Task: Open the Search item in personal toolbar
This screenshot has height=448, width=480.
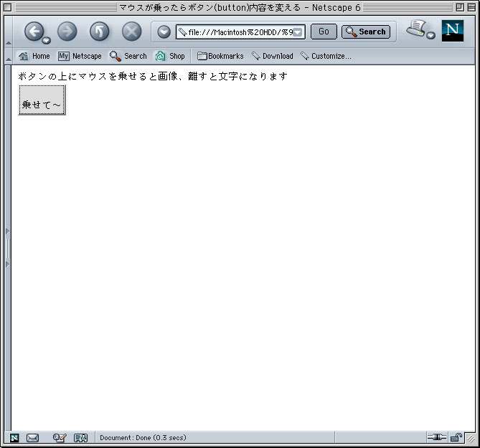Action: [x=128, y=56]
